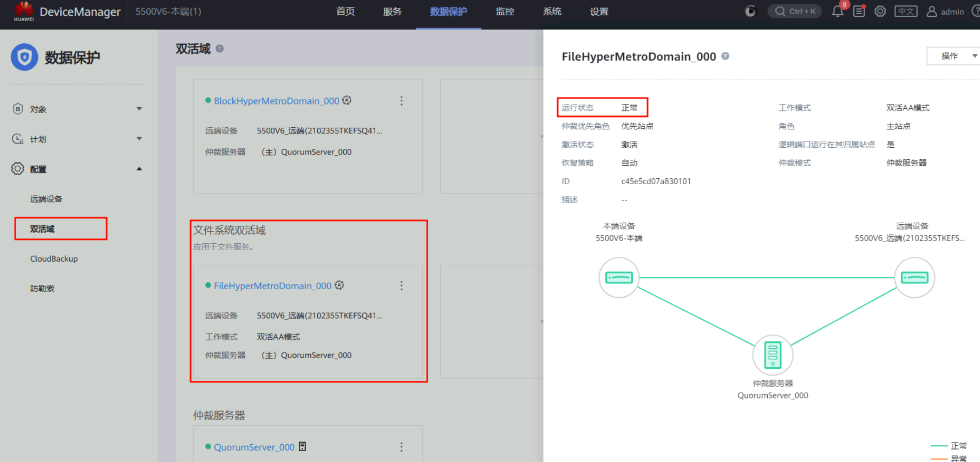Open more options for QuorumServer_000 card
The image size is (980, 462).
click(401, 447)
